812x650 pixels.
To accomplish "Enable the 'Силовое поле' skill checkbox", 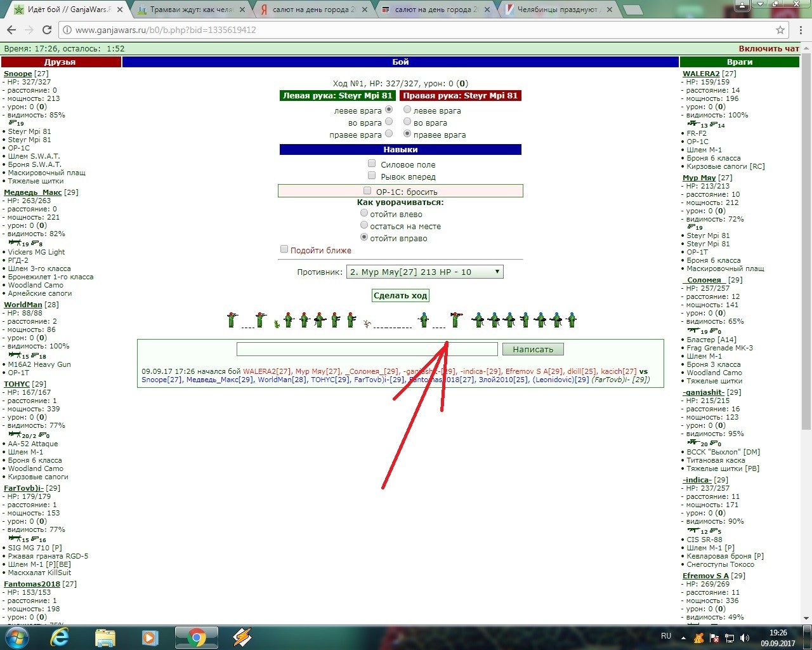I will coord(372,164).
